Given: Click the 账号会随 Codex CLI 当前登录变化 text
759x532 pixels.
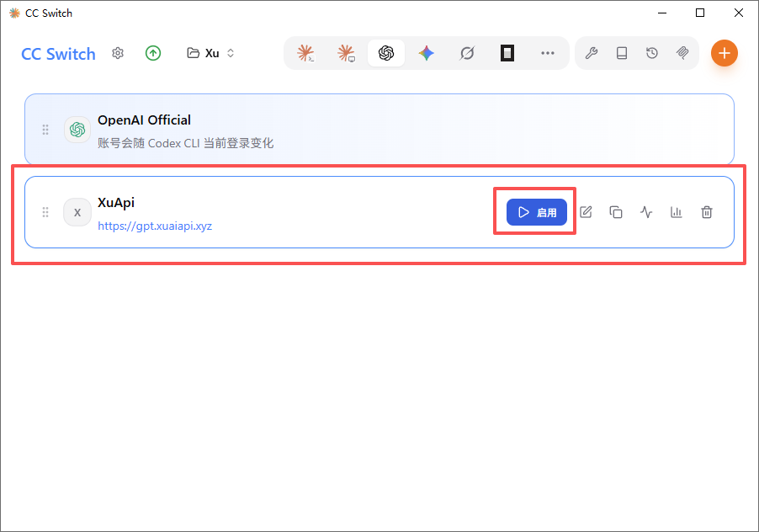Looking at the screenshot, I should pos(186,143).
